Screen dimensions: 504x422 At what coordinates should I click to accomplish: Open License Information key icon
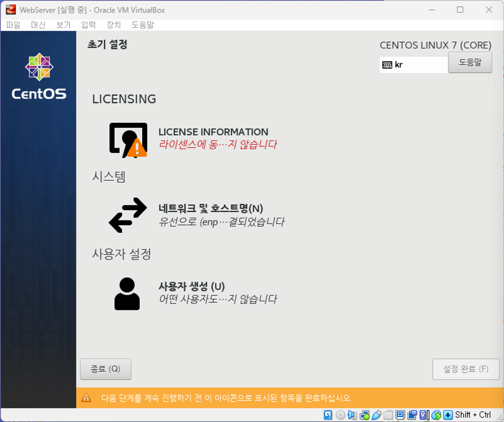(x=128, y=140)
